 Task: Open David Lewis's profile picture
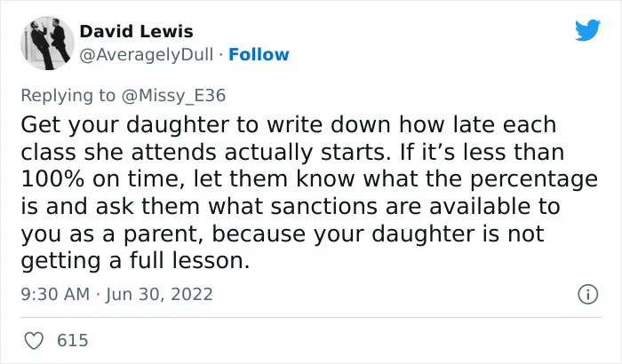47,44
